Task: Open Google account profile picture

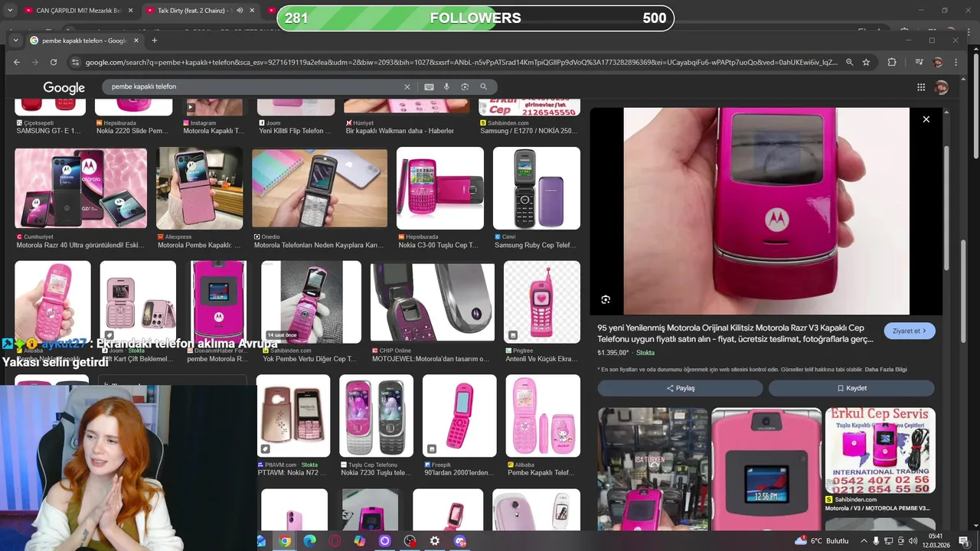Action: pyautogui.click(x=942, y=87)
